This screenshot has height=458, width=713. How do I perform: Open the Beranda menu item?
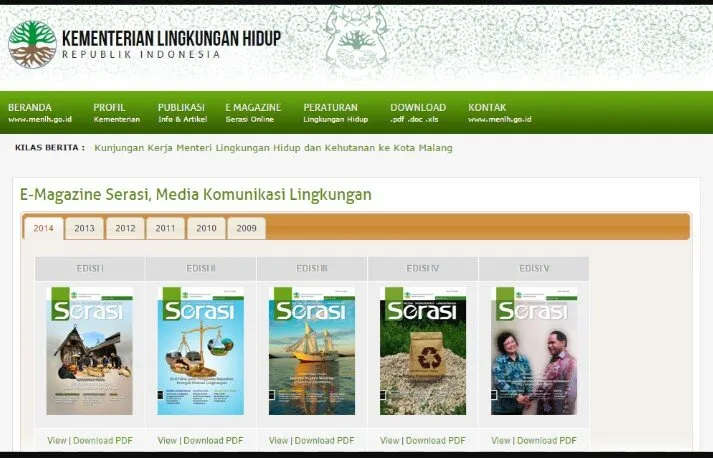point(40,113)
